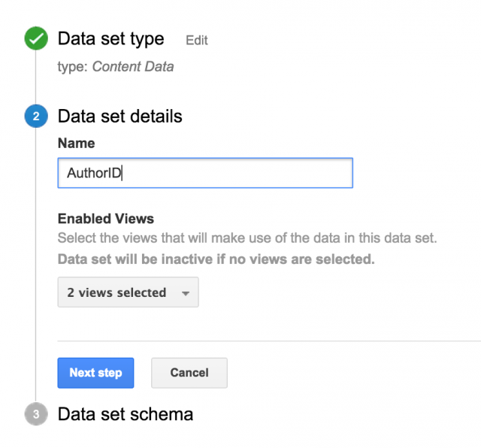Image resolution: width=481 pixels, height=448 pixels.
Task: Click the Name field label
Action: point(77,144)
